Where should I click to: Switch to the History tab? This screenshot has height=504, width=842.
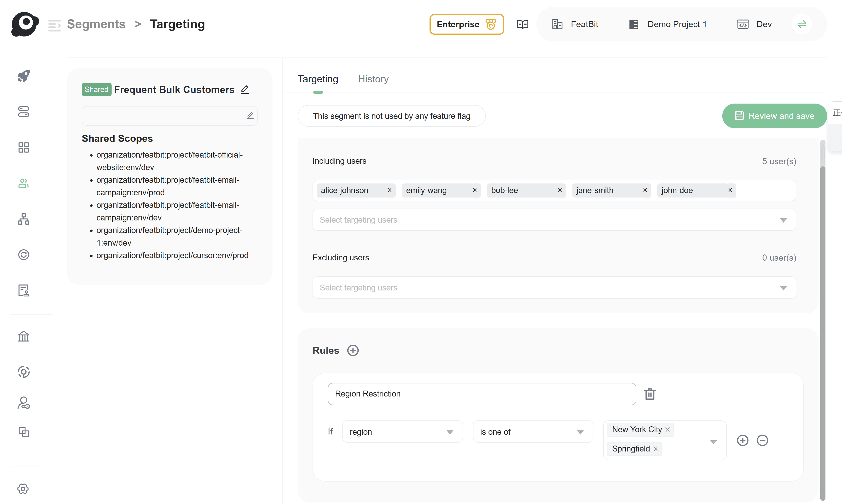(373, 79)
